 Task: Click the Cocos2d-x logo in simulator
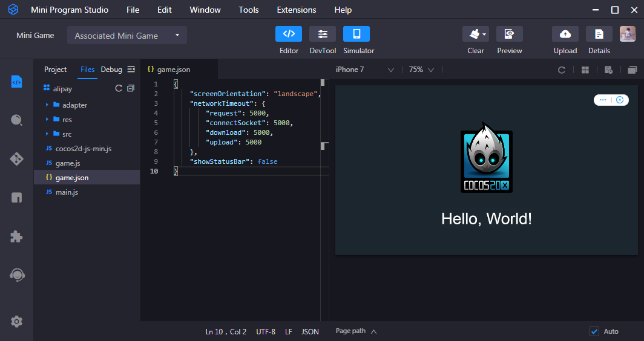coord(486,158)
